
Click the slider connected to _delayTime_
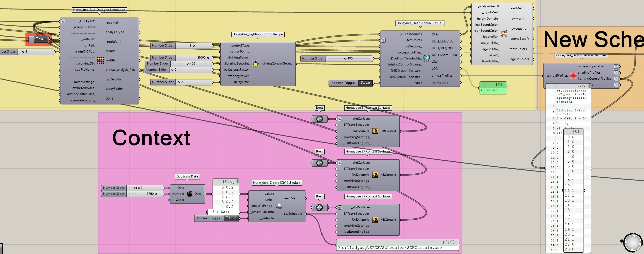click(181, 82)
